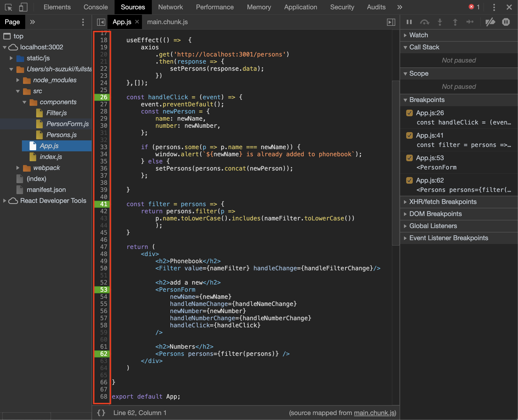Screen dimensions: 518x420
Task: Pretty print the source with braces icon
Action: click(101, 413)
